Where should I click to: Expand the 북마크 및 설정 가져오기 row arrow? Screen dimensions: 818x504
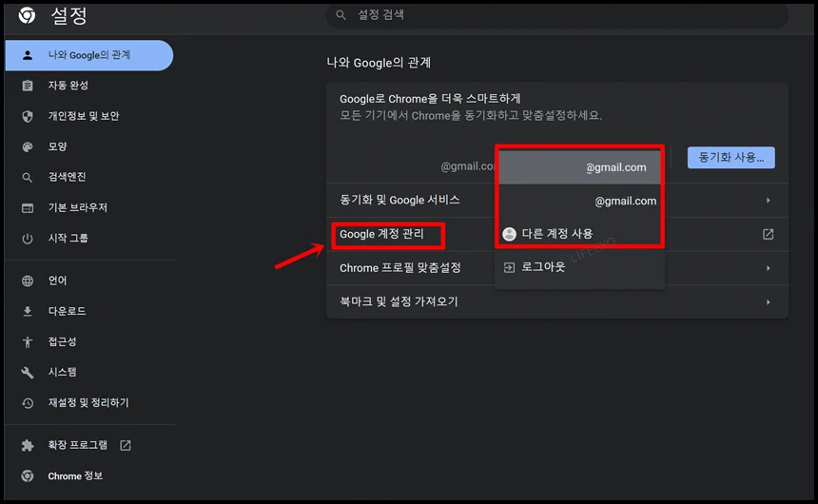click(768, 302)
